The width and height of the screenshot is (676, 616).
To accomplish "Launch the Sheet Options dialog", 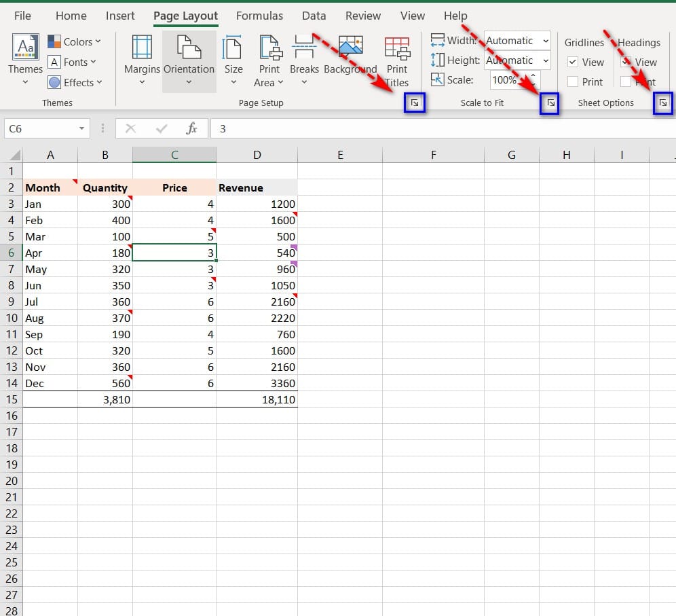I will click(x=663, y=103).
